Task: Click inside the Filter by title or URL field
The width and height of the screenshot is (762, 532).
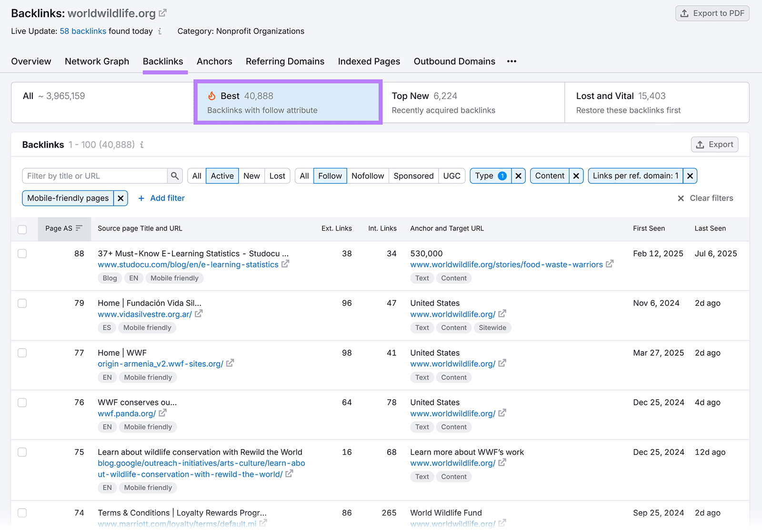Action: pyautogui.click(x=90, y=175)
